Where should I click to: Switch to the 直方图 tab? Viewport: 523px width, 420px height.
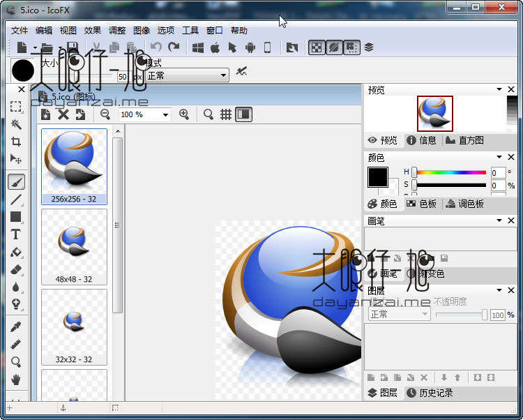(x=464, y=140)
